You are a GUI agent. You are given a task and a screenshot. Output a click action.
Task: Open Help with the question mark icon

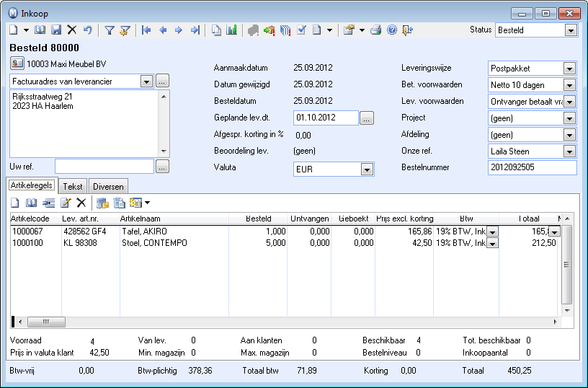pos(392,30)
